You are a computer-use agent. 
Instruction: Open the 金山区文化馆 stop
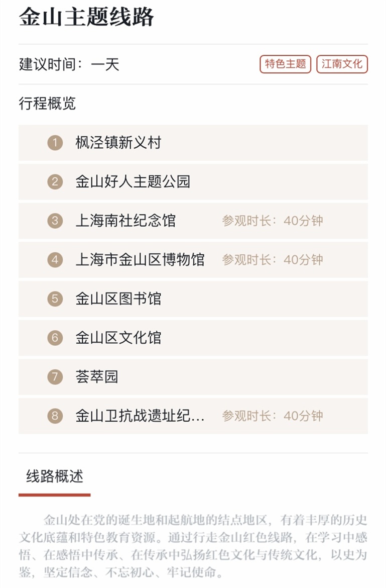193,338
